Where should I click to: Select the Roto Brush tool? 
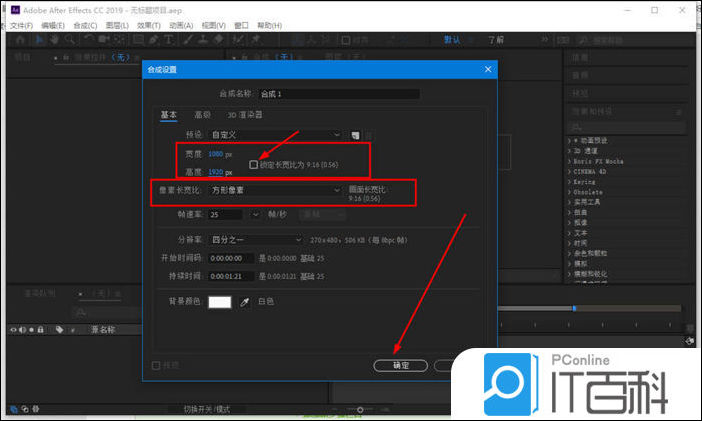238,40
